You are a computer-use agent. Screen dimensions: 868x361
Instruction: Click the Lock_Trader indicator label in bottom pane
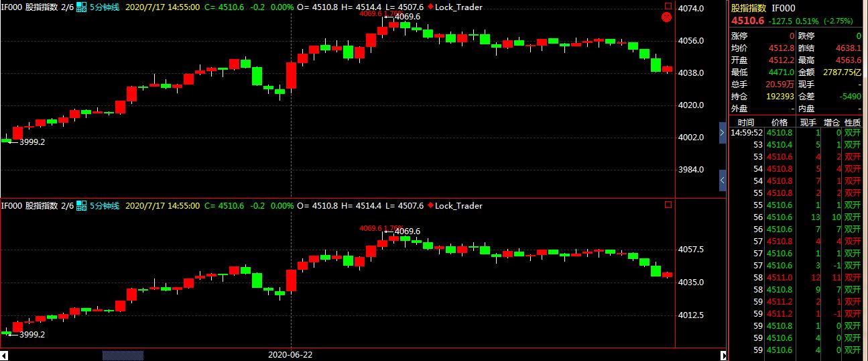click(x=458, y=206)
